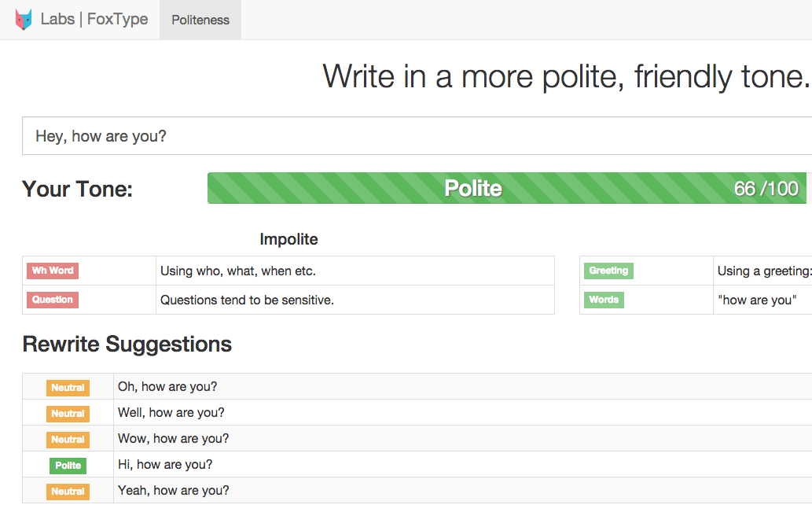Image resolution: width=812 pixels, height=527 pixels.
Task: Click the green 'Words' tag
Action: tap(604, 300)
